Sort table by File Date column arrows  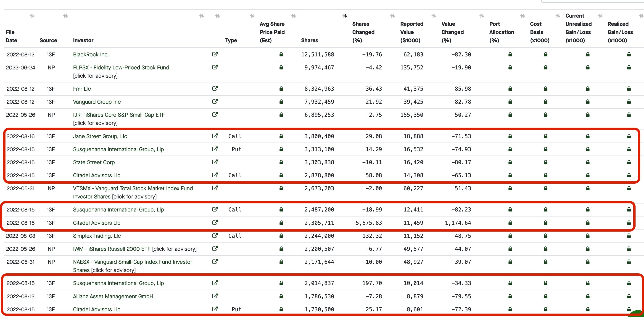32,16
